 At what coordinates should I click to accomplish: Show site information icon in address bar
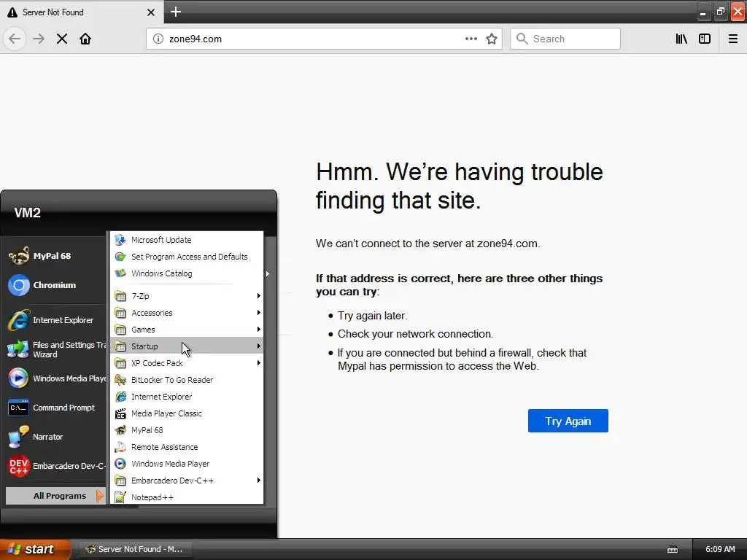point(158,39)
